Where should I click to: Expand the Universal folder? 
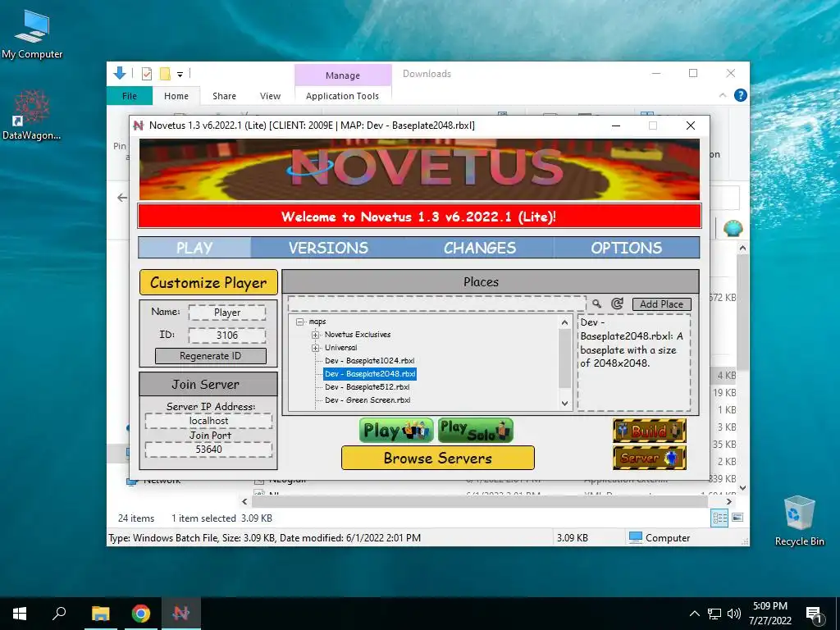(x=316, y=348)
